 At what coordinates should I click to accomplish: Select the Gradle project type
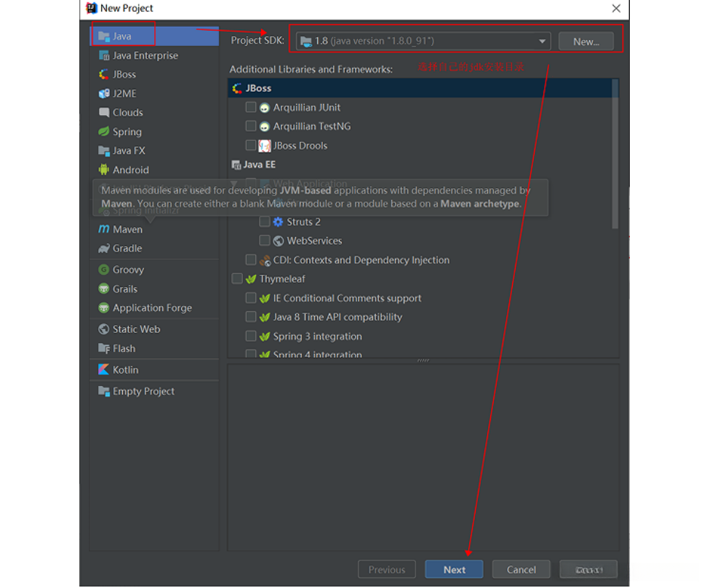(x=155, y=249)
